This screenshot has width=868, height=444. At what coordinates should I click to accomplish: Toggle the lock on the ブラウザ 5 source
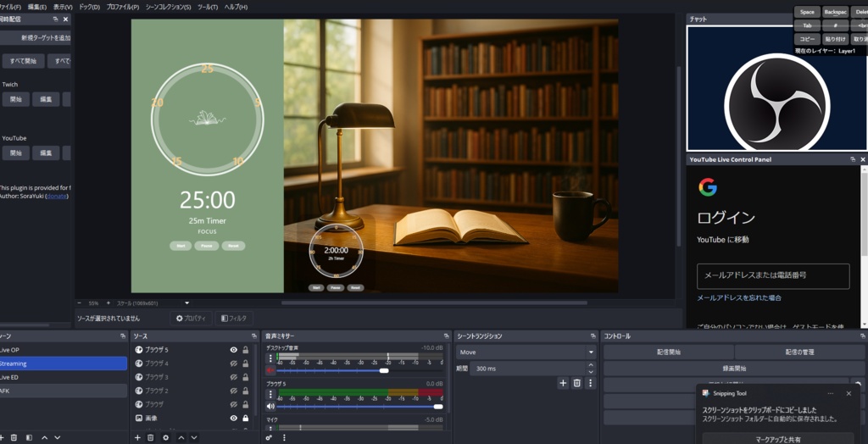(245, 350)
